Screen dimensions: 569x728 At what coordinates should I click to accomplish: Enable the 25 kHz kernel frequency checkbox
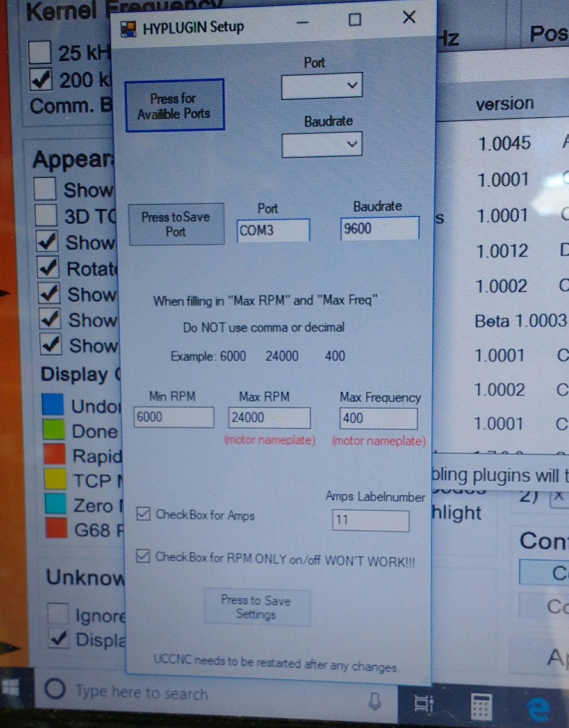click(x=40, y=52)
